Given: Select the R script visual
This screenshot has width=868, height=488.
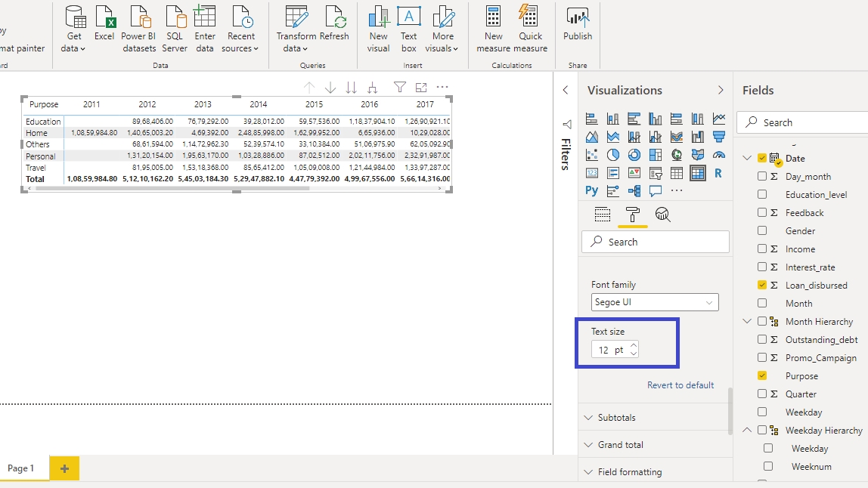Looking at the screenshot, I should coord(718,173).
